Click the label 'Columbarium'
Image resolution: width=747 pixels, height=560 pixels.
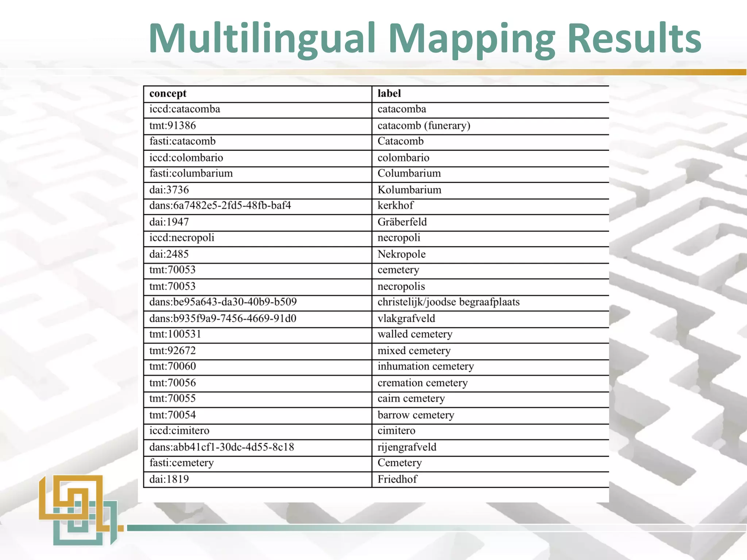[x=409, y=173]
